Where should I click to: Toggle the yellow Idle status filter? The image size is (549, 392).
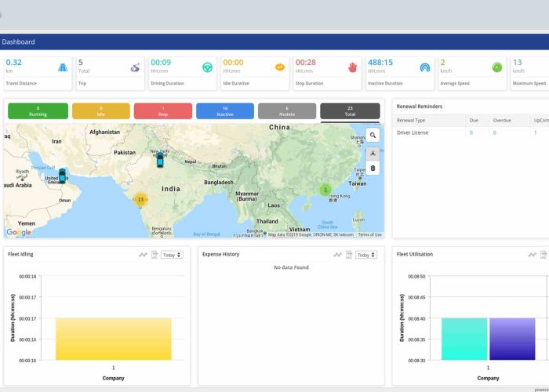tap(100, 111)
